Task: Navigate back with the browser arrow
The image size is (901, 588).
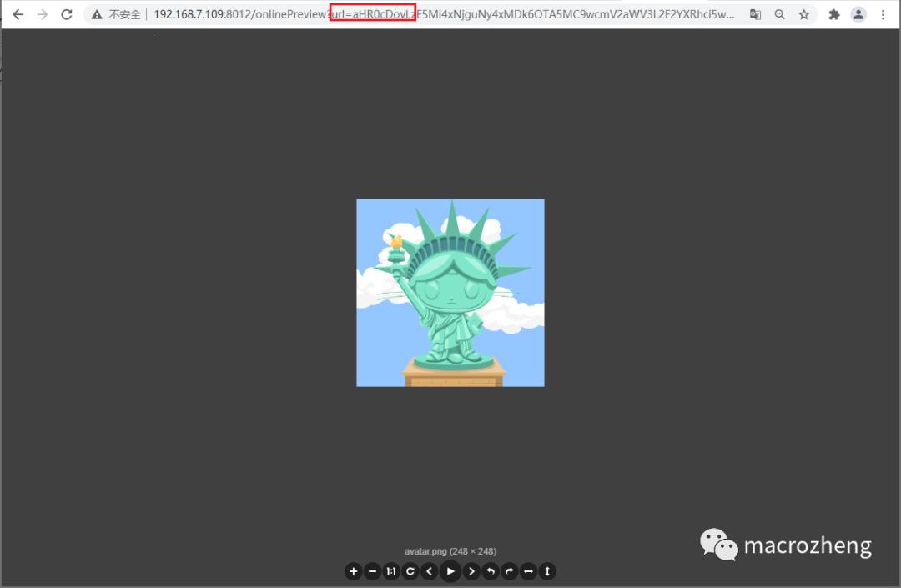Action: 18,14
